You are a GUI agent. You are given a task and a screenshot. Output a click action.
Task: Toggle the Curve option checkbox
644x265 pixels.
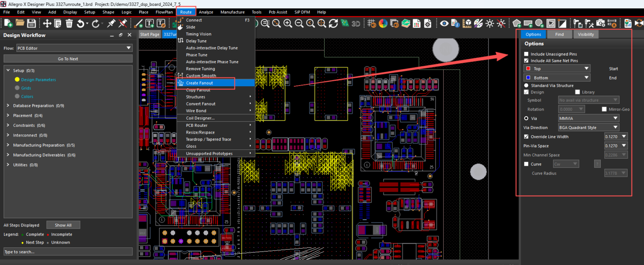pos(526,164)
